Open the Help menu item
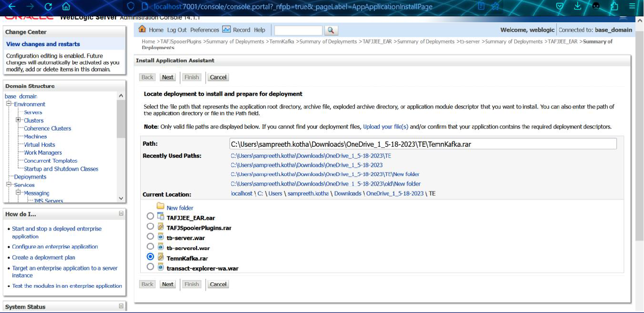 (x=260, y=30)
